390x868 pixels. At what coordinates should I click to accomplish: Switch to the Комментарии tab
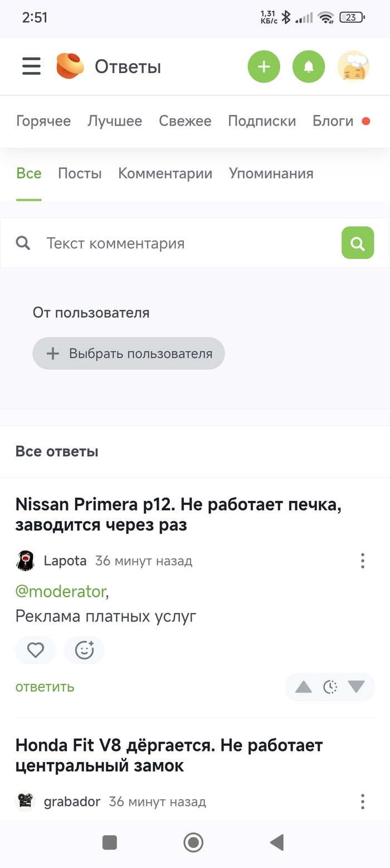(165, 173)
